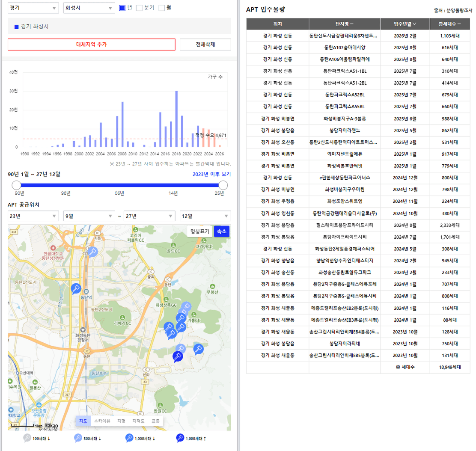Sort table by 단지명 column
This screenshot has width=476, height=451.
[x=345, y=24]
